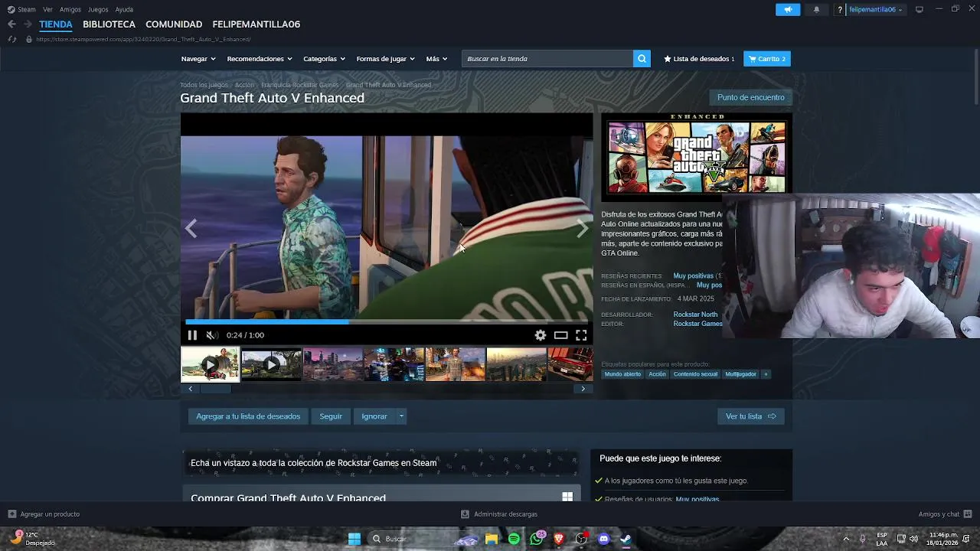This screenshot has width=980, height=551.
Task: Reload the store page
Action: [11, 39]
